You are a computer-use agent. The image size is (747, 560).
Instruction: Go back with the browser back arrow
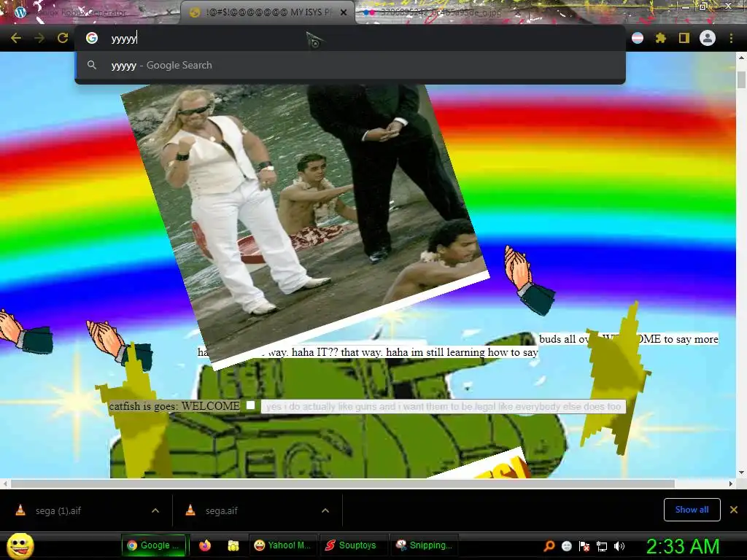coord(16,38)
